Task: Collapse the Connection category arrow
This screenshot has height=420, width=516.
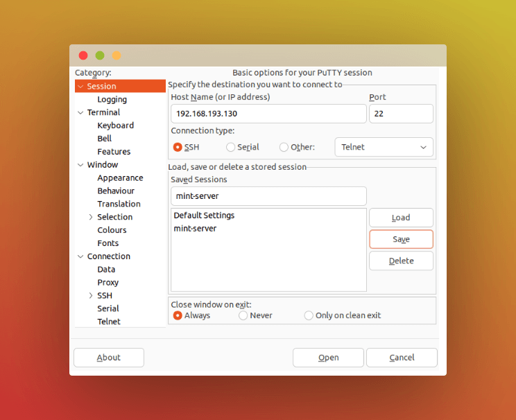Action: click(x=80, y=256)
